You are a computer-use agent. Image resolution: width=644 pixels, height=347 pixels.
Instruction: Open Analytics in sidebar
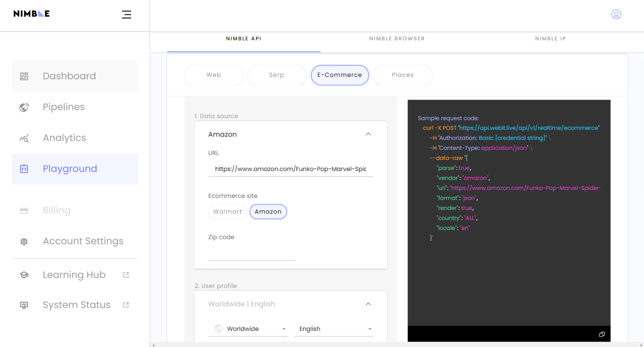(x=75, y=138)
